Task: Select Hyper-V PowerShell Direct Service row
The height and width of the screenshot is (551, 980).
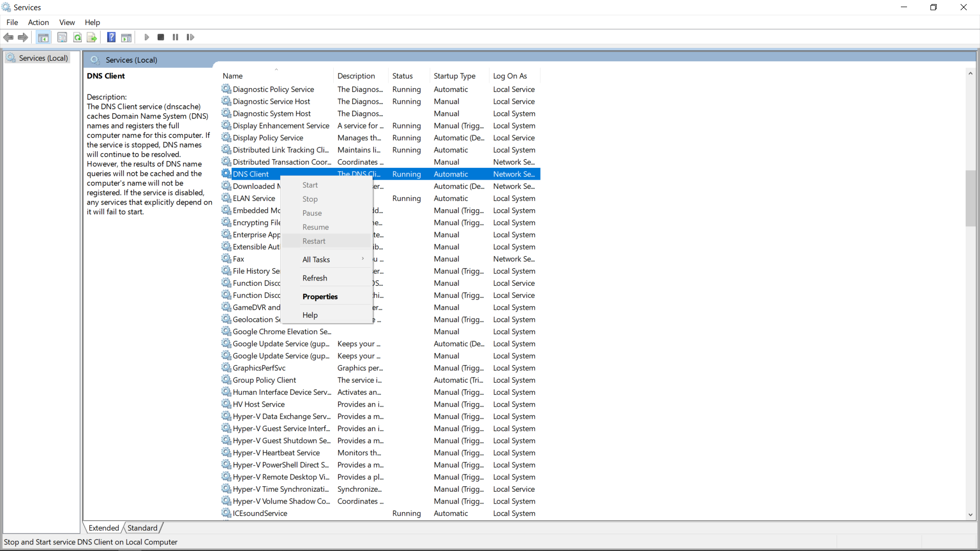Action: (380, 465)
